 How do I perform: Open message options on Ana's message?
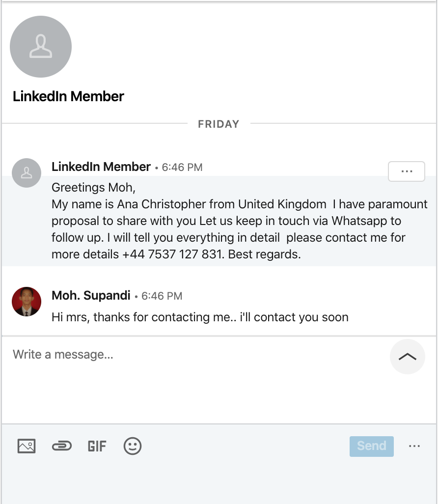(406, 171)
